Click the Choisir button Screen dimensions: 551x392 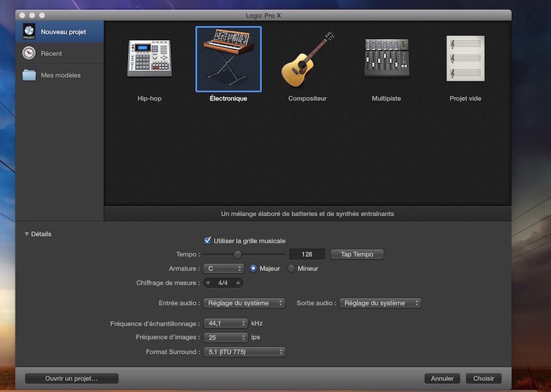[484, 378]
